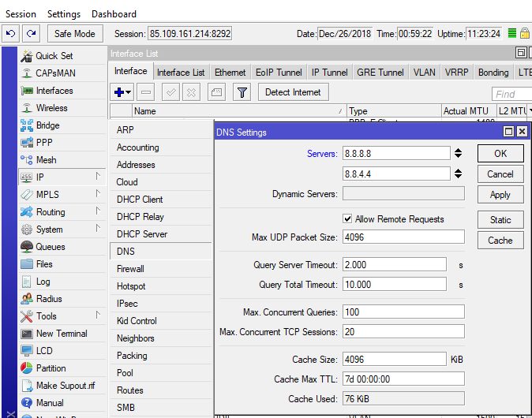Click the funnel filter icon
The width and height of the screenshot is (532, 418).
pos(242,92)
